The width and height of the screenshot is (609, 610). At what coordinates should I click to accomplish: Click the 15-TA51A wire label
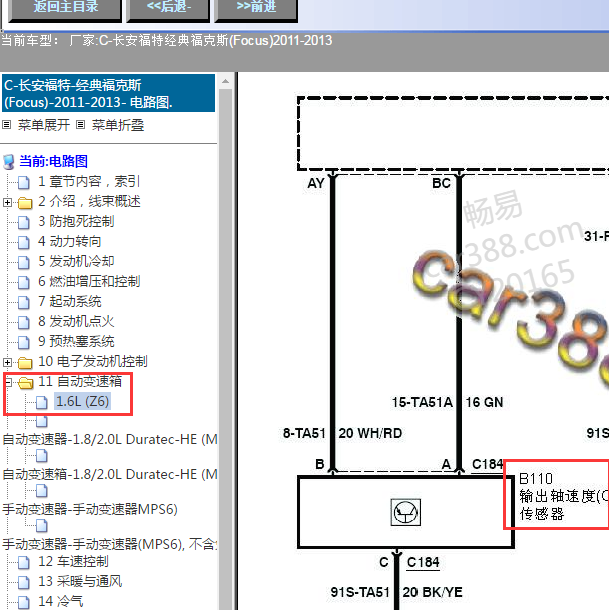[422, 402]
